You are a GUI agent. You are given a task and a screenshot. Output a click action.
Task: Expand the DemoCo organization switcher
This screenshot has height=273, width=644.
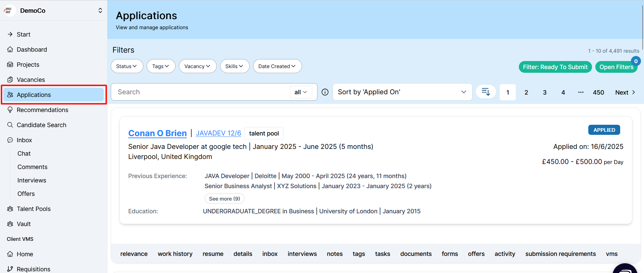click(100, 10)
